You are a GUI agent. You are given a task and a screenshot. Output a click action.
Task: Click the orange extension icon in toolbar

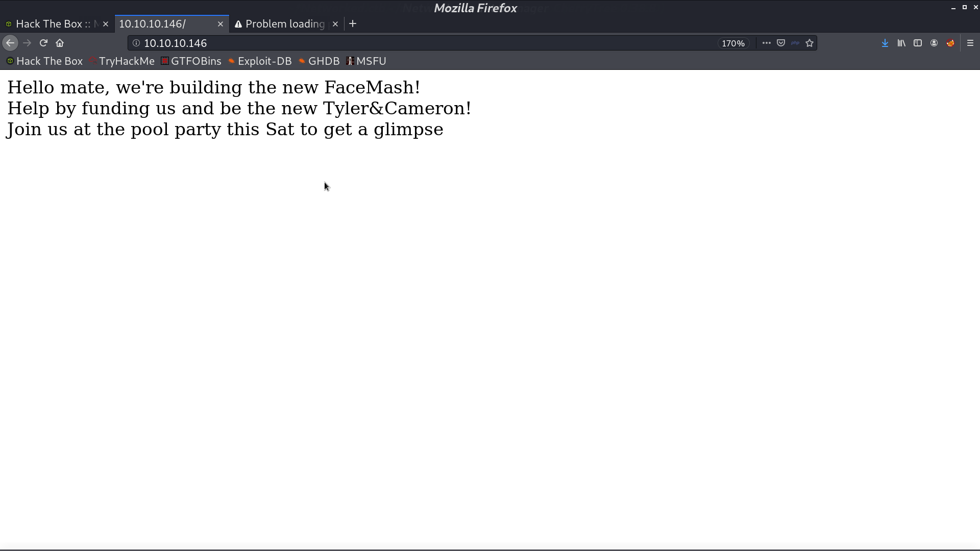click(950, 43)
